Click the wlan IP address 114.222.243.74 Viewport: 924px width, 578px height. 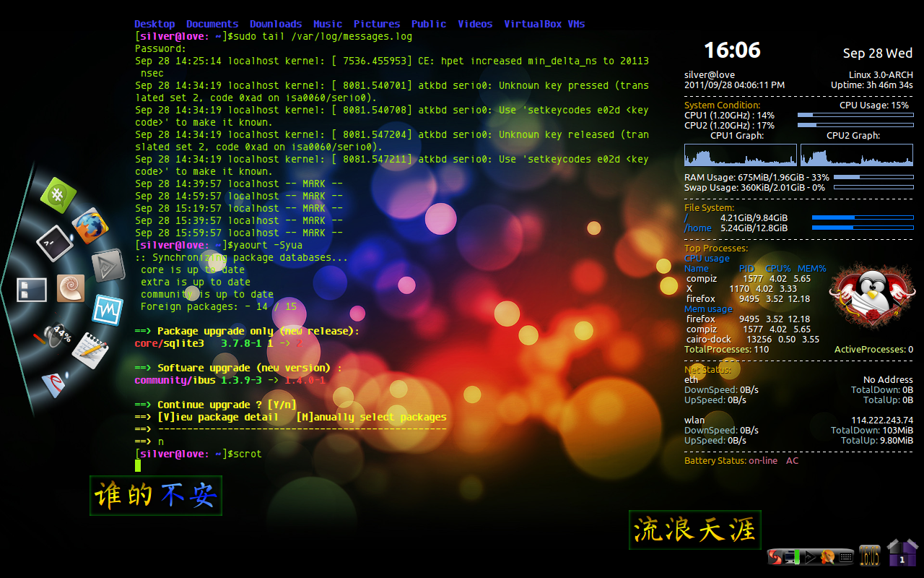[882, 420]
